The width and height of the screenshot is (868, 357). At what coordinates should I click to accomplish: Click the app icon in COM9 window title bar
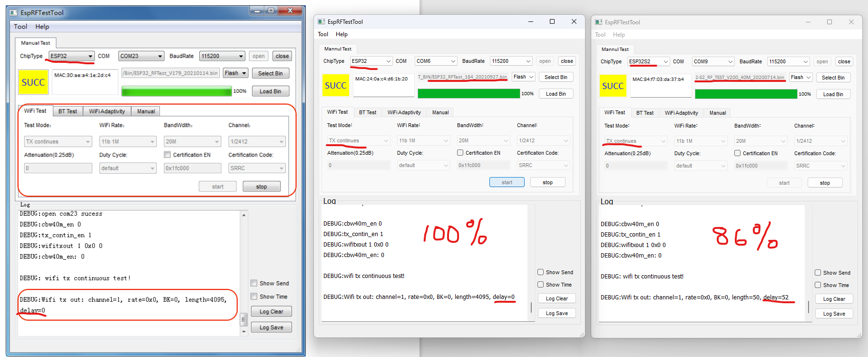click(599, 22)
